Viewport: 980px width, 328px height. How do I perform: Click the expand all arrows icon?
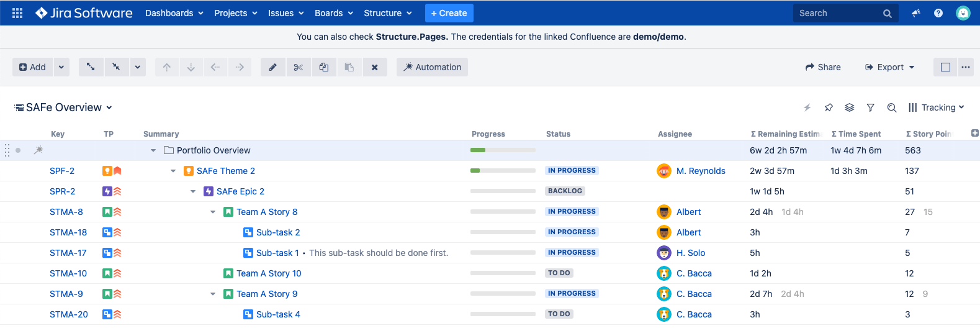(x=91, y=67)
